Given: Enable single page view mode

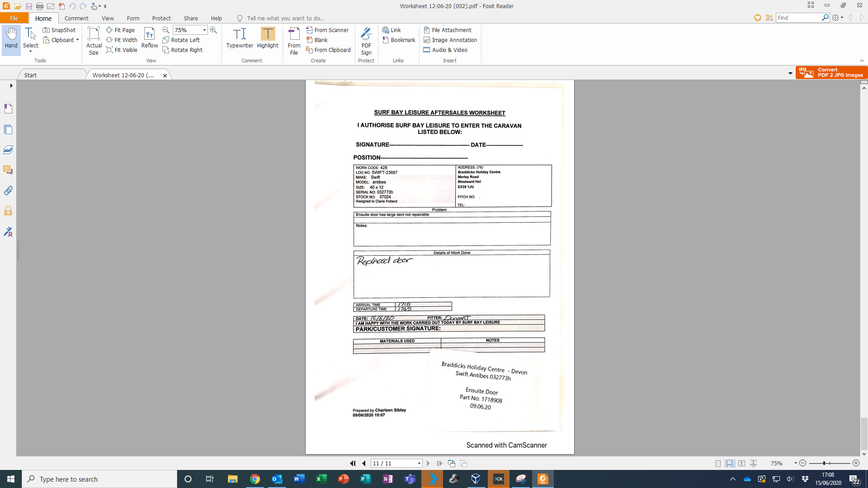Looking at the screenshot, I should coord(718,463).
